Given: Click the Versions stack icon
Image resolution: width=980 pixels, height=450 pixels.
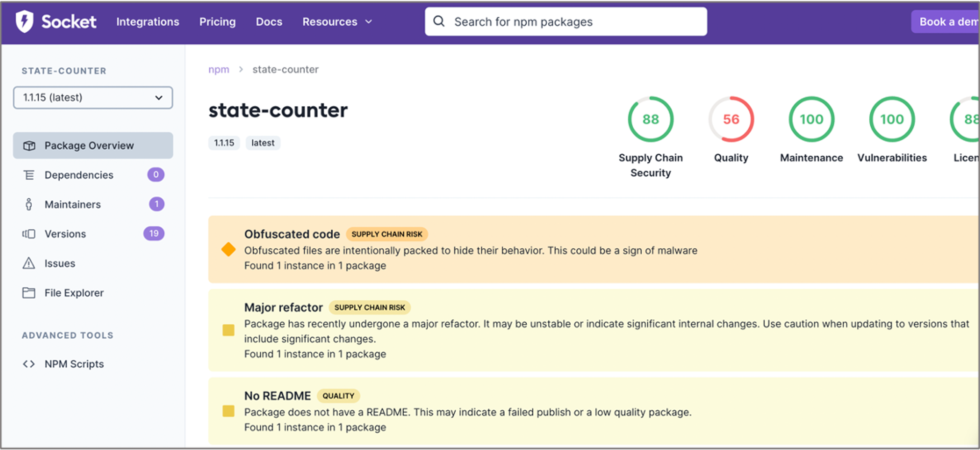Looking at the screenshot, I should tap(29, 234).
